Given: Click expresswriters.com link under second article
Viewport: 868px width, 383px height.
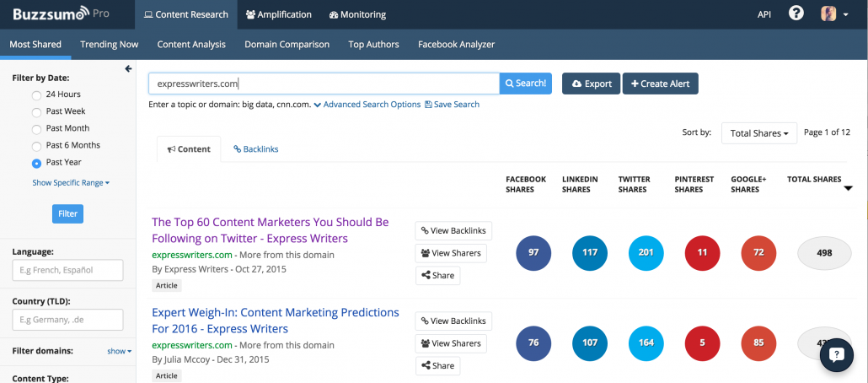Looking at the screenshot, I should [192, 345].
